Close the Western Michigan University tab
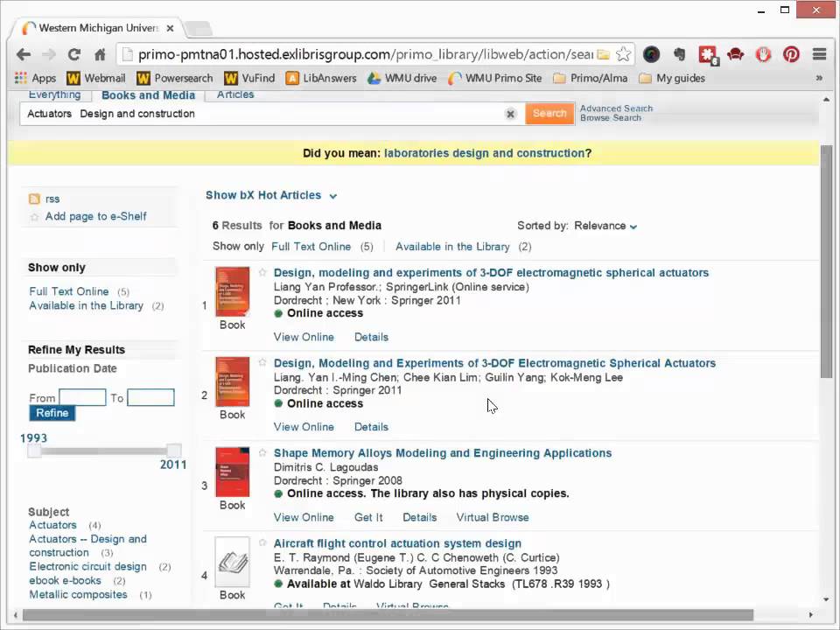 coord(170,28)
